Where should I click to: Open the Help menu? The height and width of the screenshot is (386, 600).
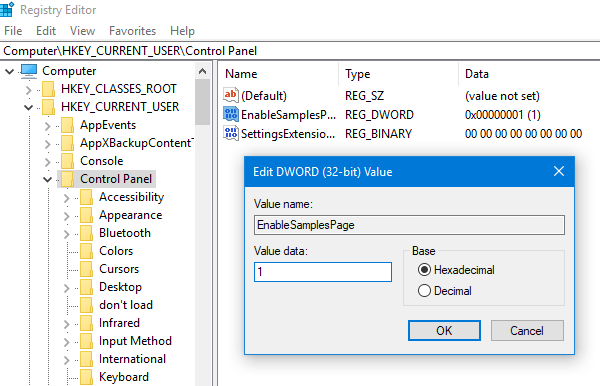pos(183,31)
